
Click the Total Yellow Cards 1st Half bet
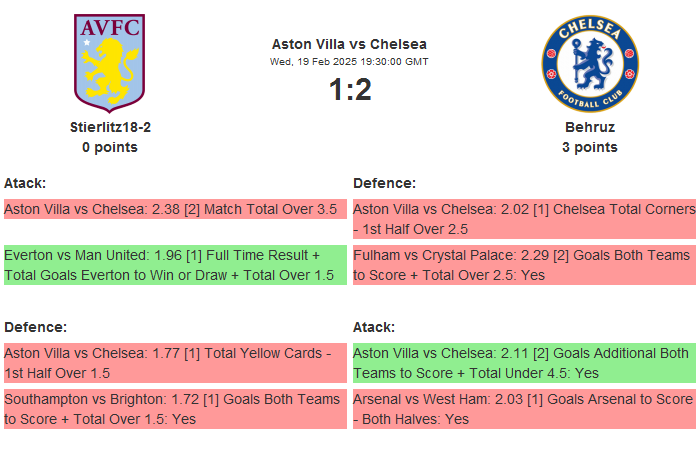(175, 363)
